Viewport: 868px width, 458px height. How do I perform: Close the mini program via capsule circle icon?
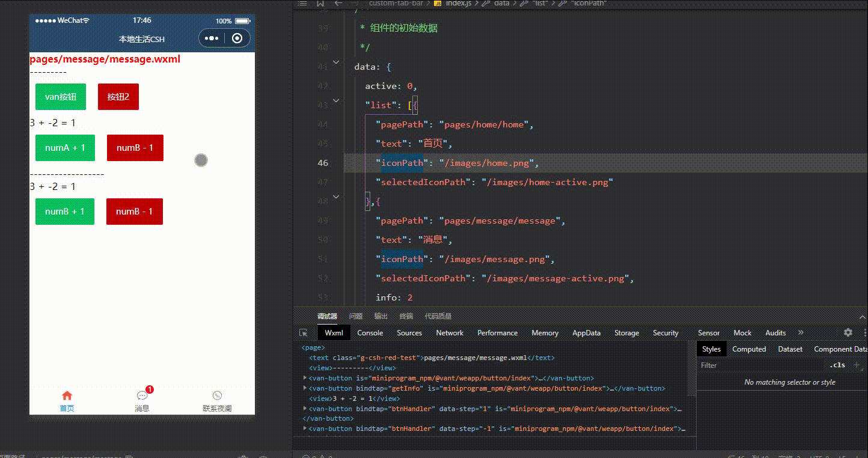[237, 38]
